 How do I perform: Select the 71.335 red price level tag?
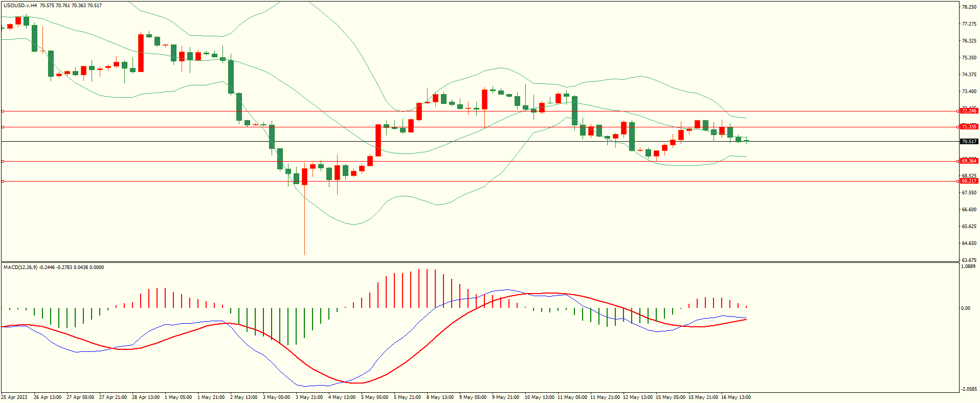click(x=968, y=127)
